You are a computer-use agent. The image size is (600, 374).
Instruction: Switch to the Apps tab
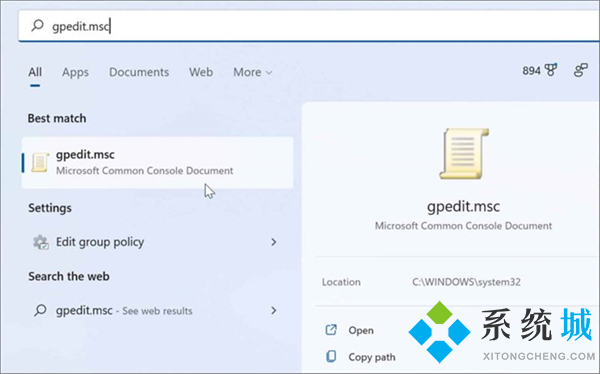(75, 72)
